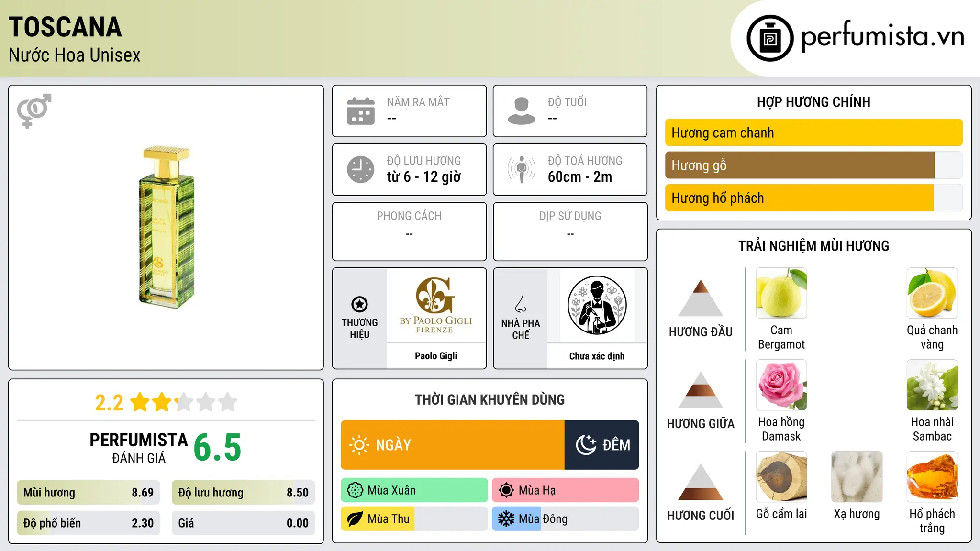Select the Xạ hương note image

pyautogui.click(x=857, y=477)
